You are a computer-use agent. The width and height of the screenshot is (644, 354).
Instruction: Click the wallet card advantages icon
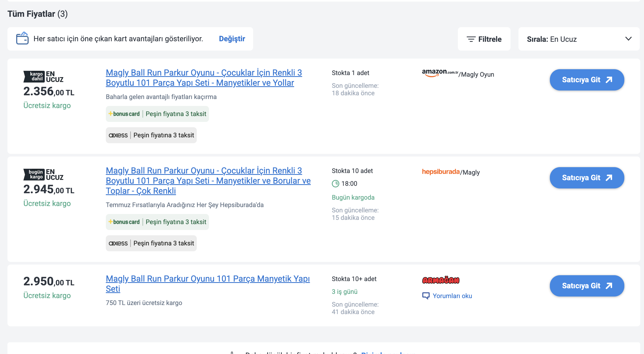point(22,38)
